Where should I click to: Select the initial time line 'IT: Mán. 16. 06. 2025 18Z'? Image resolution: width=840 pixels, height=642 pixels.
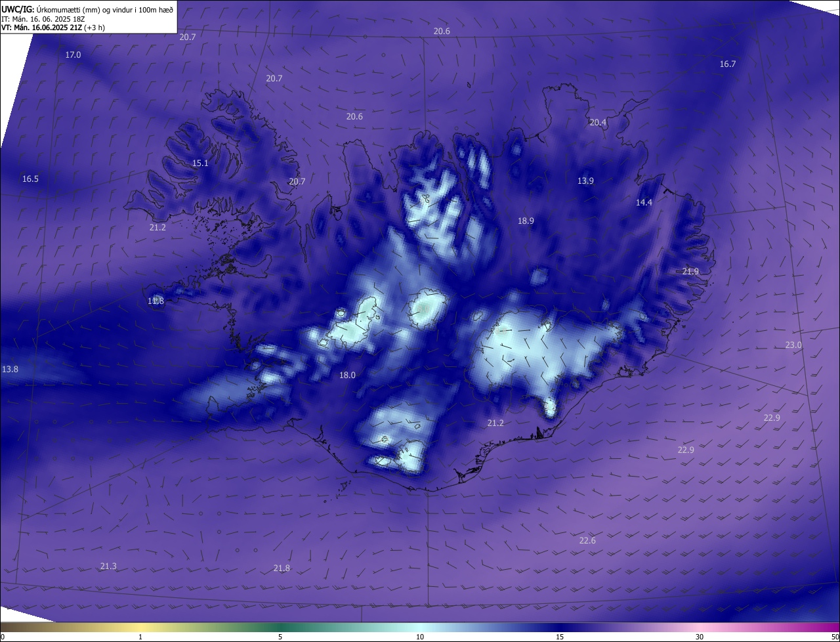click(x=43, y=19)
